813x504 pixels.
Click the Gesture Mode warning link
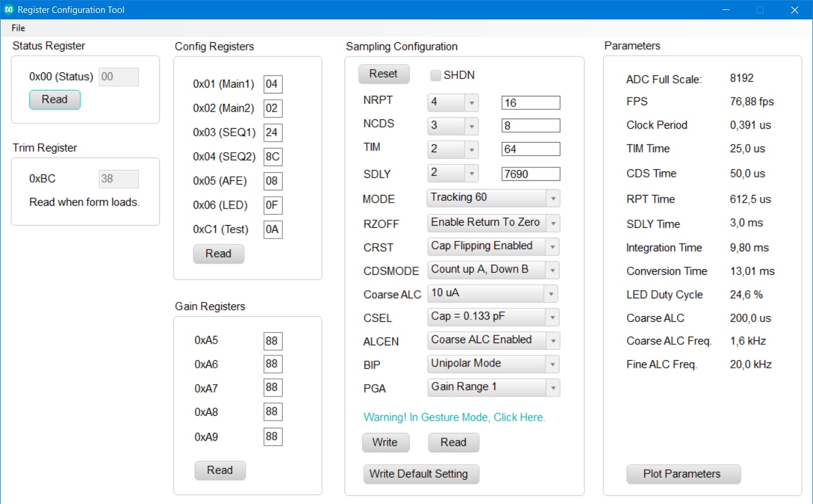click(454, 418)
